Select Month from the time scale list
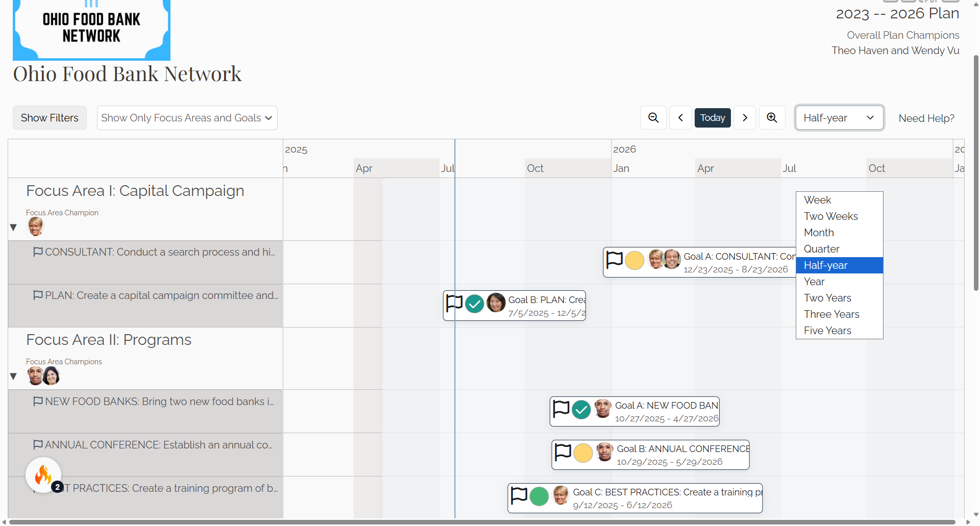 840,233
